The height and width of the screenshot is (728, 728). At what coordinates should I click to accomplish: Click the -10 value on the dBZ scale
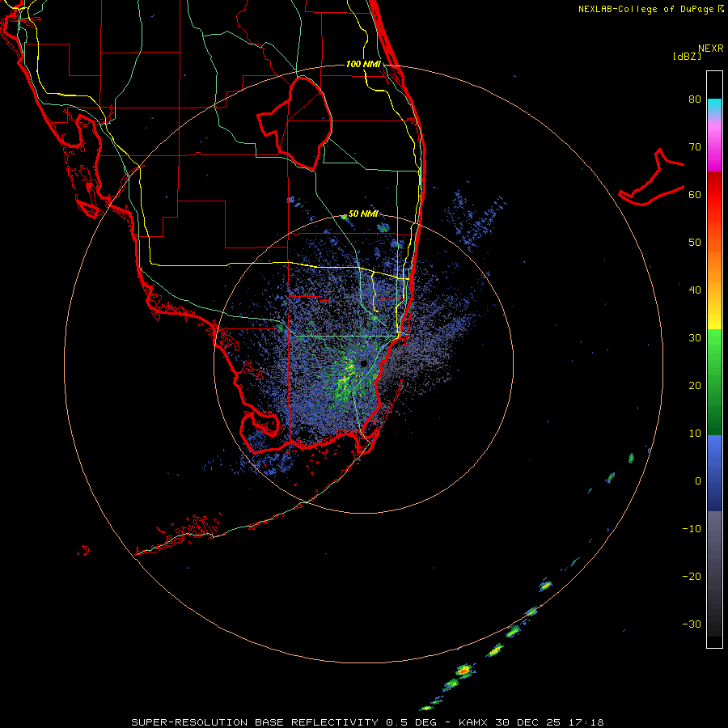coord(692,529)
